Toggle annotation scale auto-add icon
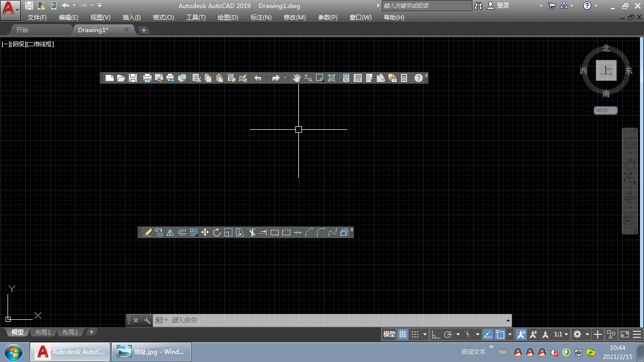This screenshot has height=362, width=644. 533,334
